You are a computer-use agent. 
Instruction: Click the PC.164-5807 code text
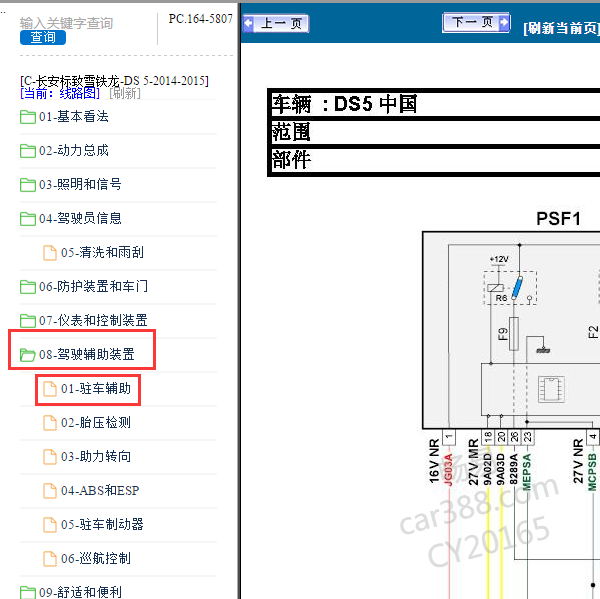click(201, 19)
